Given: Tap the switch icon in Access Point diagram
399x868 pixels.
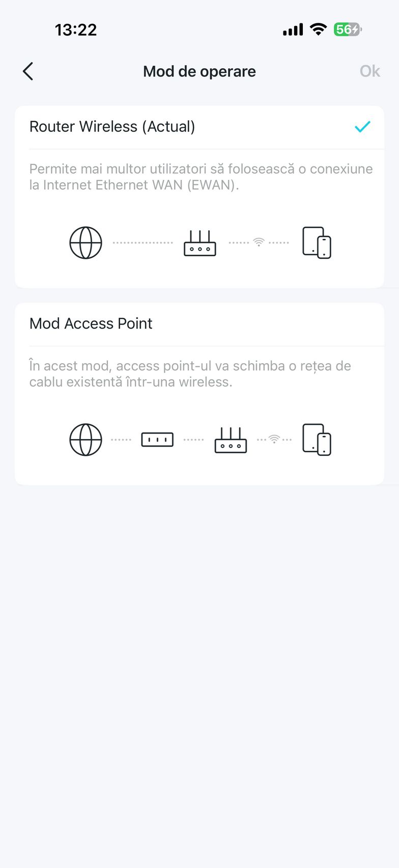Looking at the screenshot, I should (x=157, y=440).
